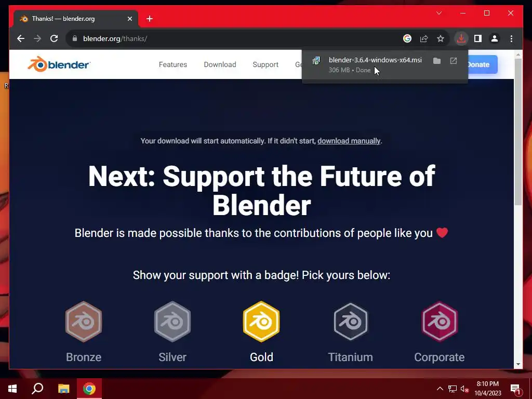Pick the Gold badge

261,331
